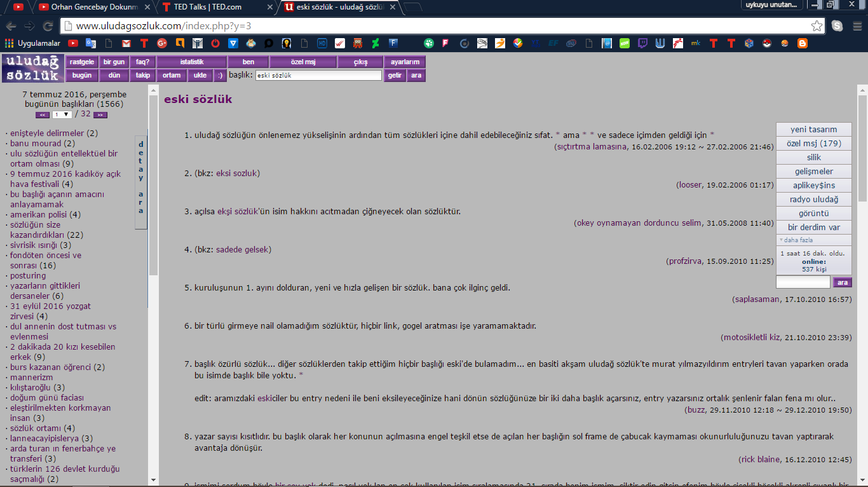
Task: Click the :) smiley menu button
Action: pyautogui.click(x=220, y=75)
